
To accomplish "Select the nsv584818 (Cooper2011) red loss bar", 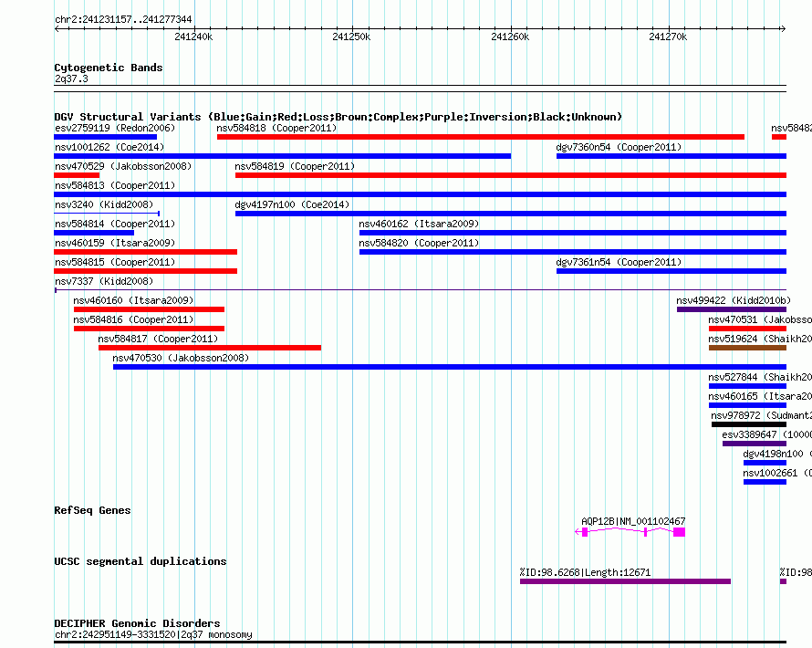I will point(481,137).
